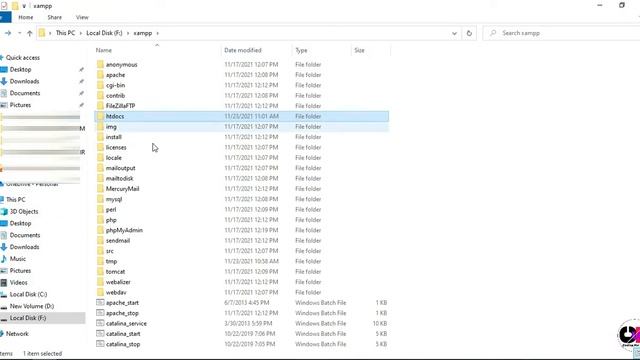Select the mailoutput folder name
Screen dimensions: 640x360
click(120, 168)
